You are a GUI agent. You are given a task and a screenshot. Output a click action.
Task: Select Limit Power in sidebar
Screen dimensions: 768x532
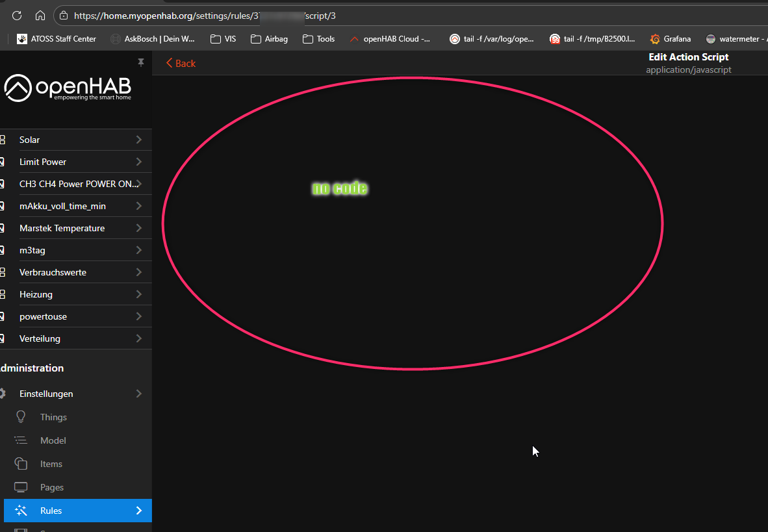click(x=43, y=162)
